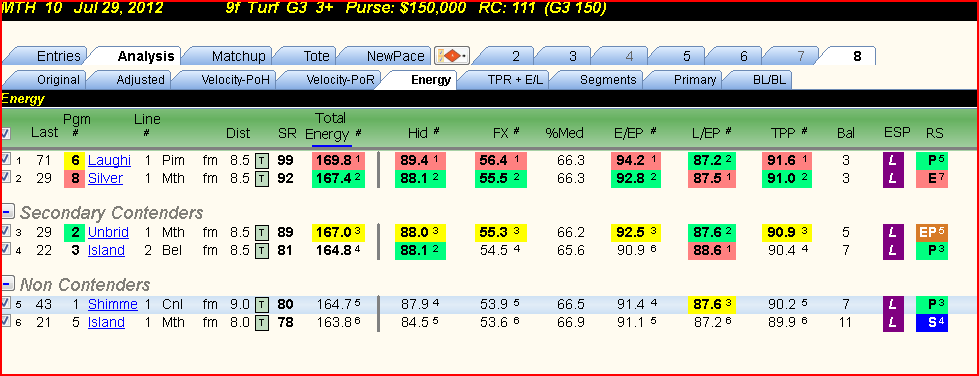
Task: Toggle checkbox for row 3 Unbrid
Action: click(6, 232)
